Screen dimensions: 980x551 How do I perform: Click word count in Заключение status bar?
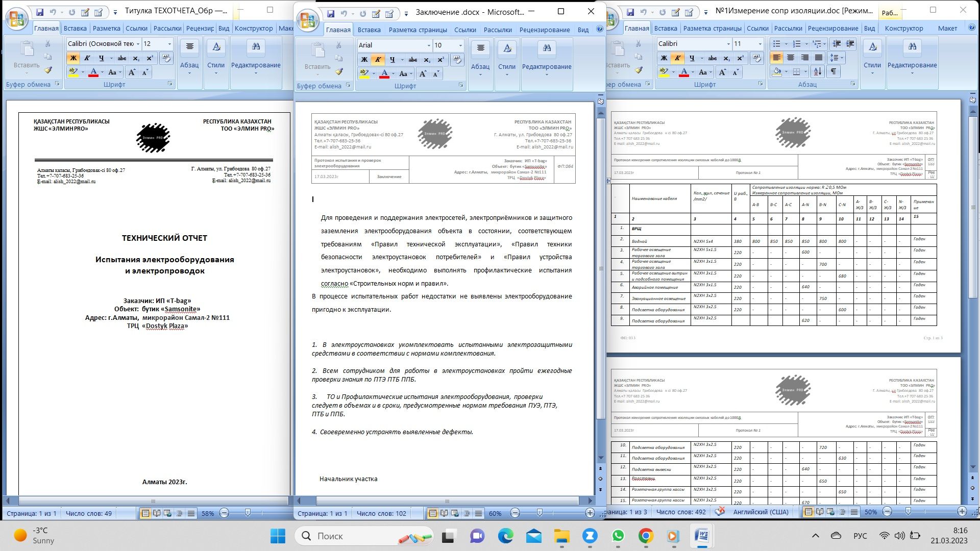381,513
